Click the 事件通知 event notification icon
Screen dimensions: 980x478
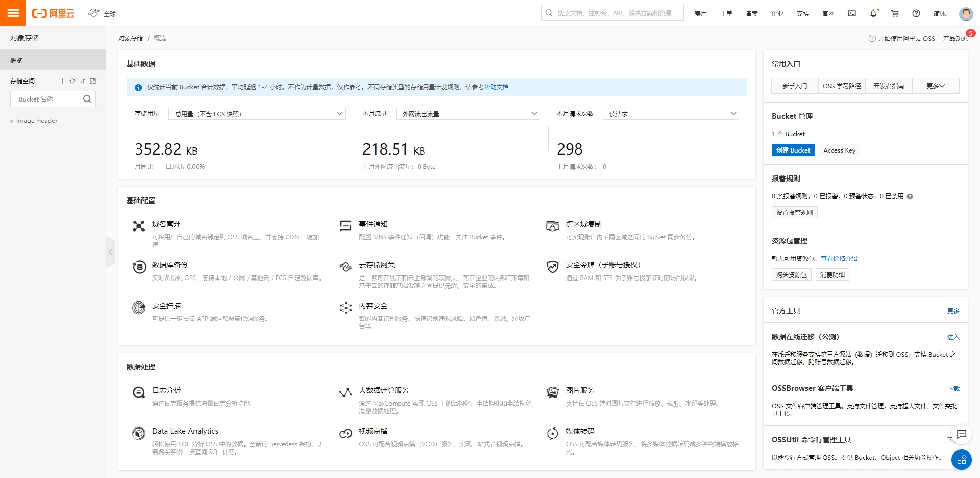346,226
